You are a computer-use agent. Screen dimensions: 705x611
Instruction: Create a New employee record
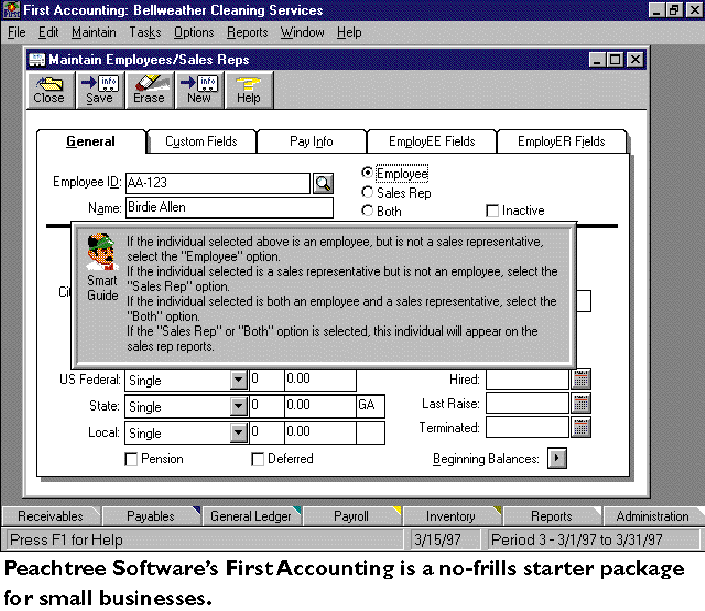coord(199,90)
